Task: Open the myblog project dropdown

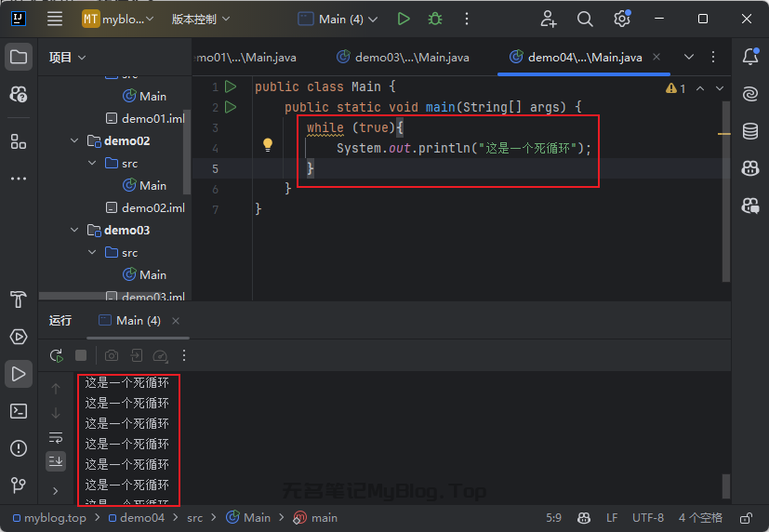Action: pyautogui.click(x=118, y=20)
